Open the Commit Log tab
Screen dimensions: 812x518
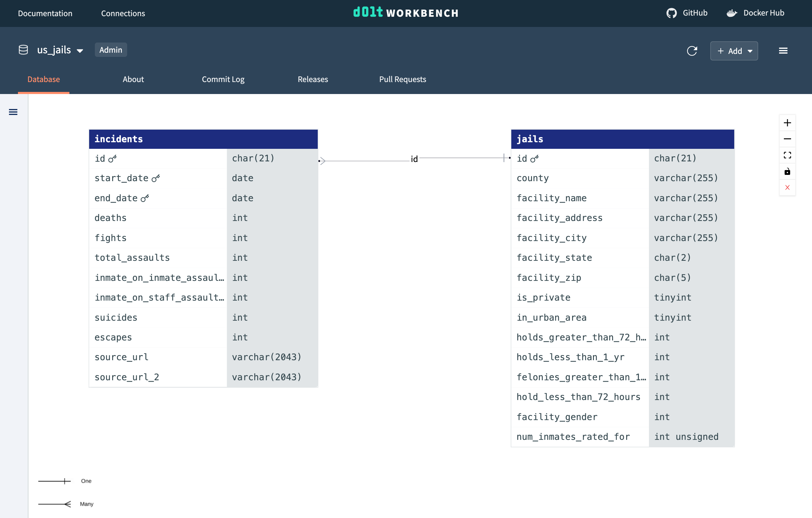(x=223, y=79)
